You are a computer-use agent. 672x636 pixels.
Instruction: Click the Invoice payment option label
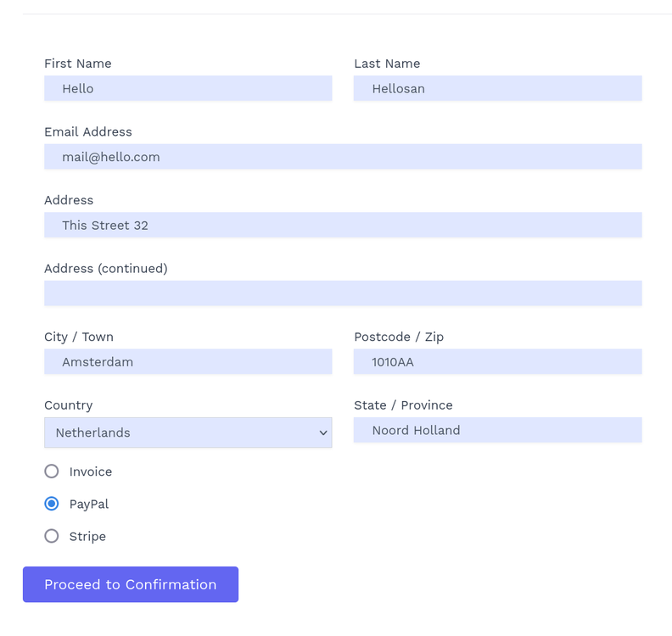(x=91, y=471)
